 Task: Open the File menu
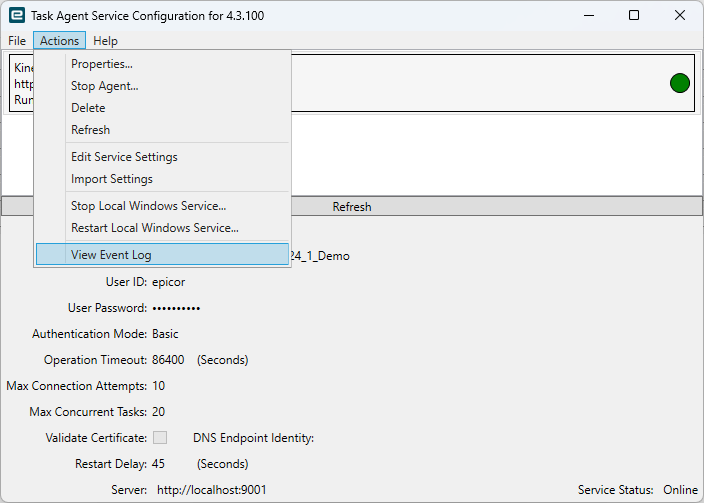(17, 41)
